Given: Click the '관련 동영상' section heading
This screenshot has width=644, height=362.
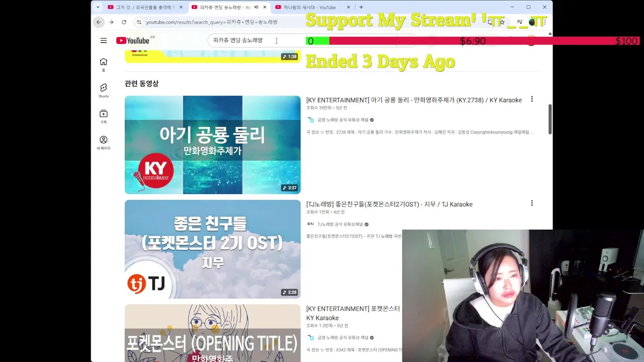Looking at the screenshot, I should click(141, 83).
